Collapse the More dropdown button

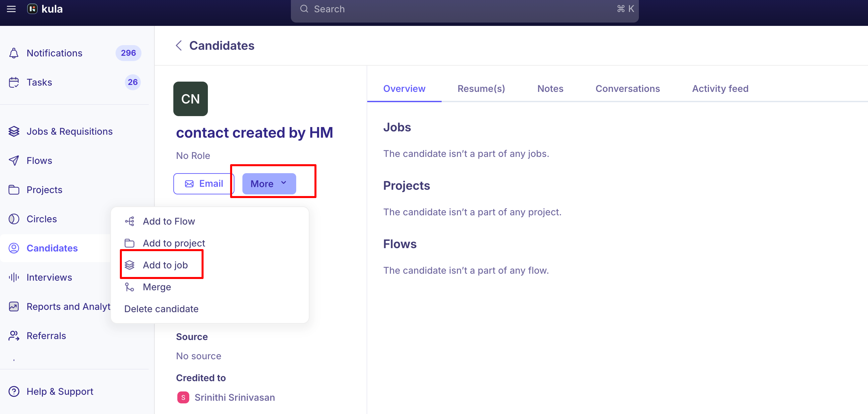point(269,184)
